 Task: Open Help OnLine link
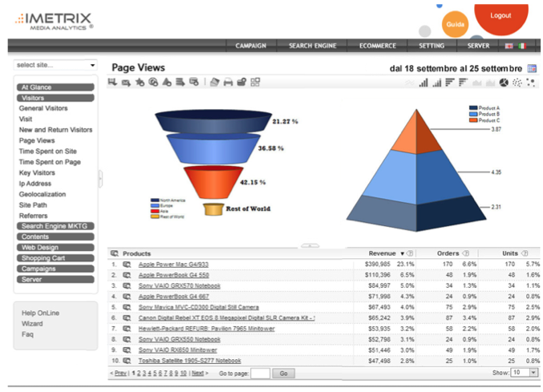coord(41,313)
